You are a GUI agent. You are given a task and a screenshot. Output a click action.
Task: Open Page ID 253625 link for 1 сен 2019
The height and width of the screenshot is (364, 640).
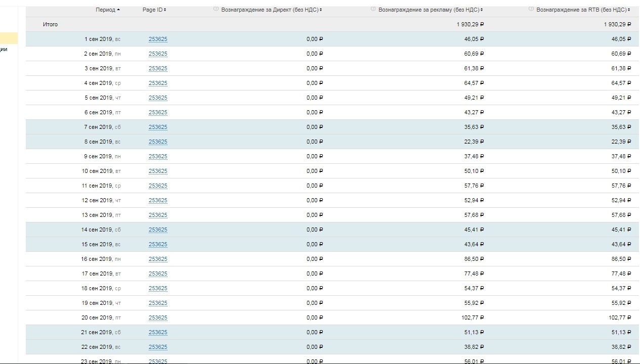(158, 39)
